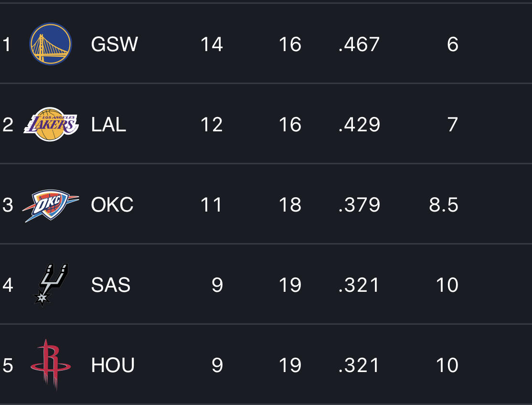Tap the Los Angeles Lakers logo
The width and height of the screenshot is (532, 405).
[51, 125]
